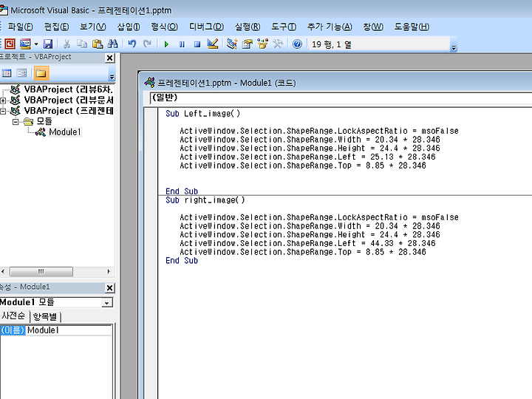The image size is (532, 399).
Task: Click the last End Sub line
Action: [182, 261]
